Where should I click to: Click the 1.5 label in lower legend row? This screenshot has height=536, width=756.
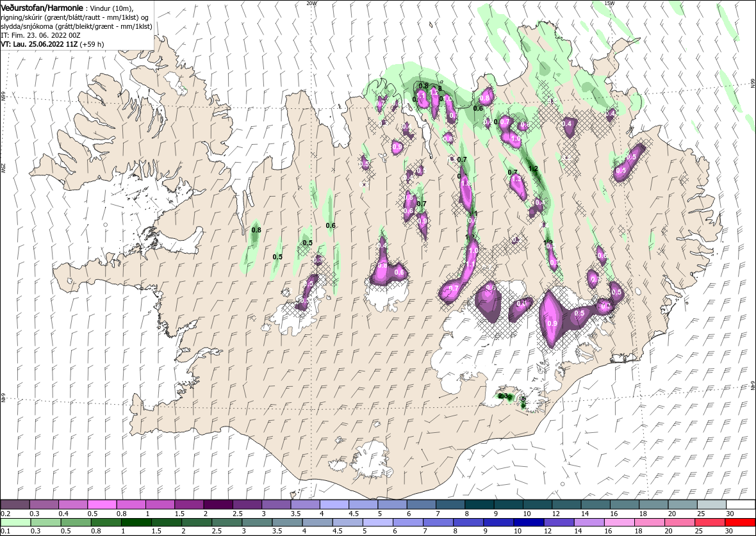(x=156, y=532)
